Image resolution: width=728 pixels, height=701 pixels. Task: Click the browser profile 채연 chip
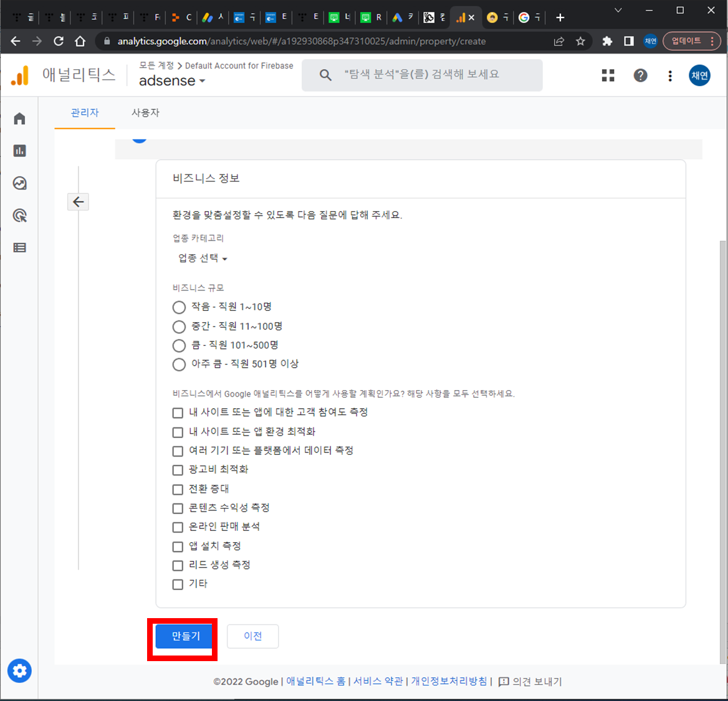(x=651, y=41)
